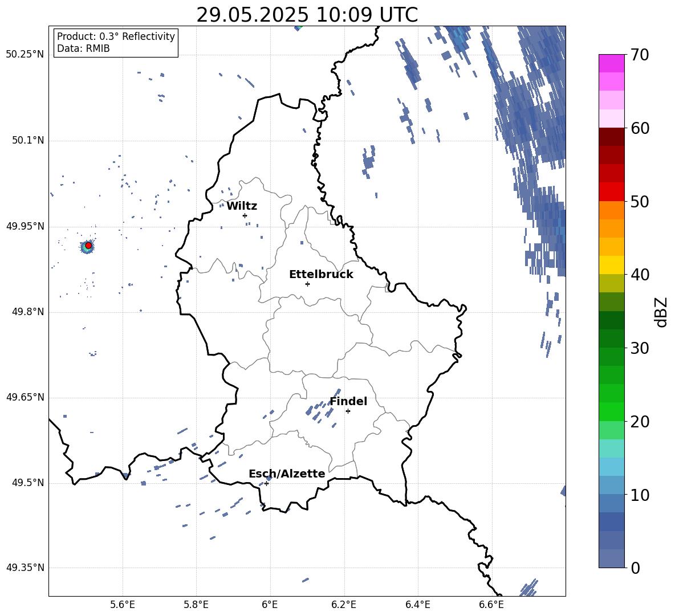
Task: Click the colorbar tick value 0
Action: click(x=635, y=568)
